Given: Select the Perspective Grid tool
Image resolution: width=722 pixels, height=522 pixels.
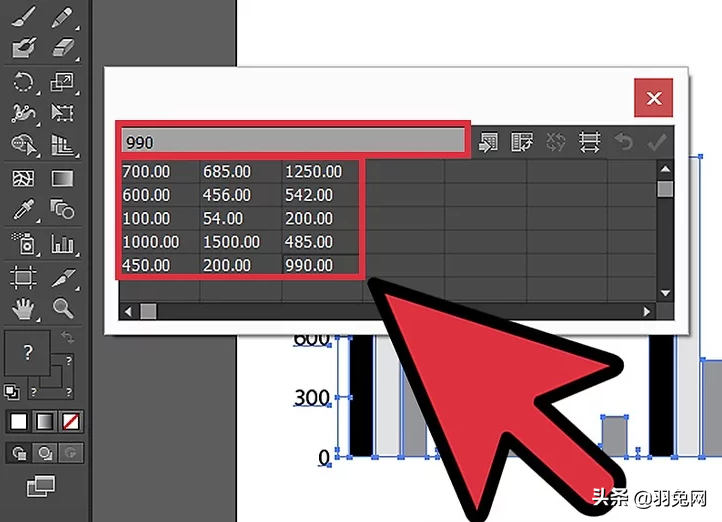Looking at the screenshot, I should 62,144.
